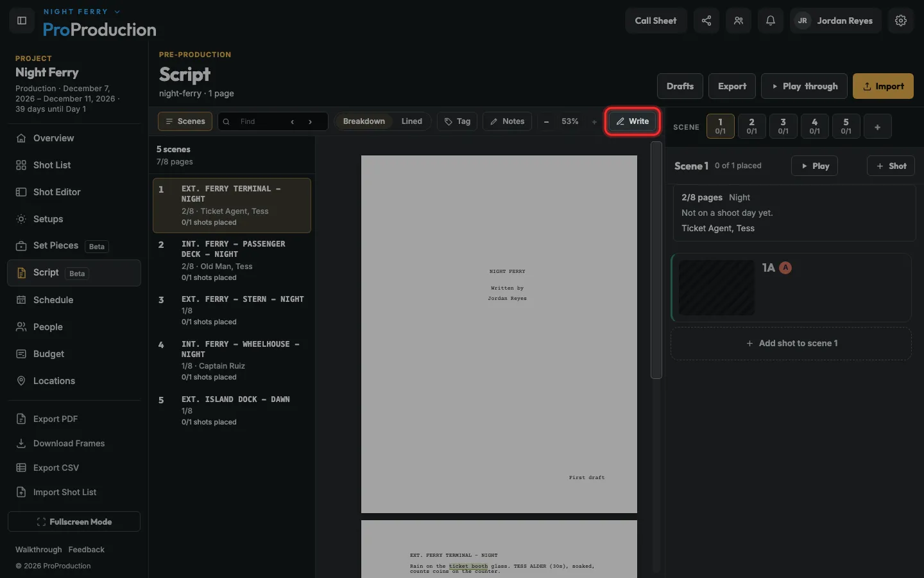Expand the Night Ferry project switcher
The width and height of the screenshot is (924, 578).
81,12
